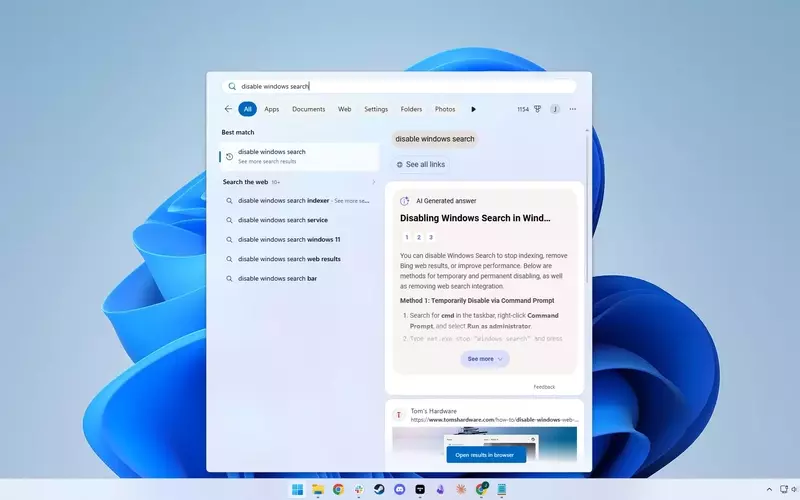Switch to the Web filter tab

pyautogui.click(x=344, y=109)
